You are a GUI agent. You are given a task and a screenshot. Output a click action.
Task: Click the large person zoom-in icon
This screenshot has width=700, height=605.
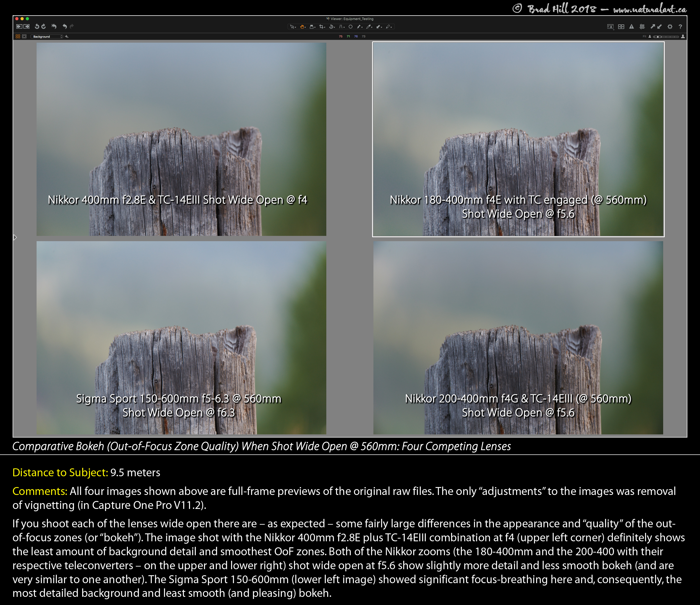(x=683, y=37)
